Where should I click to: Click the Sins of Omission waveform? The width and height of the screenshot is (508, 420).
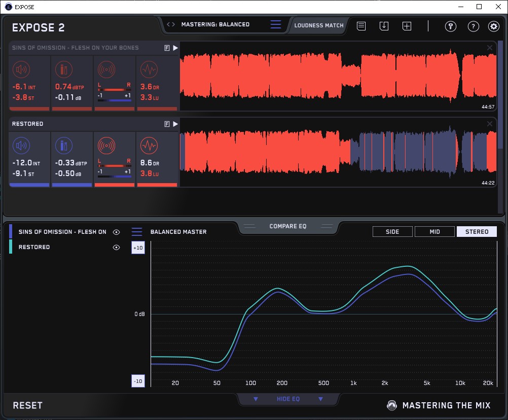[338, 77]
